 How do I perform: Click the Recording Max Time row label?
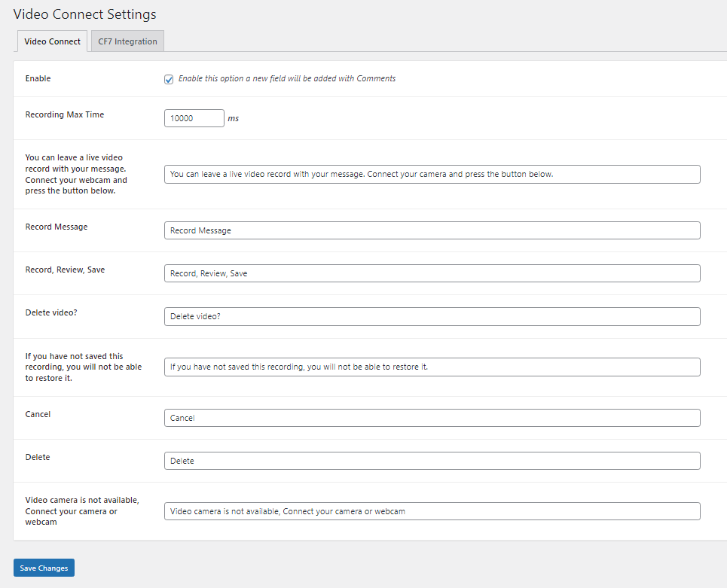click(64, 114)
